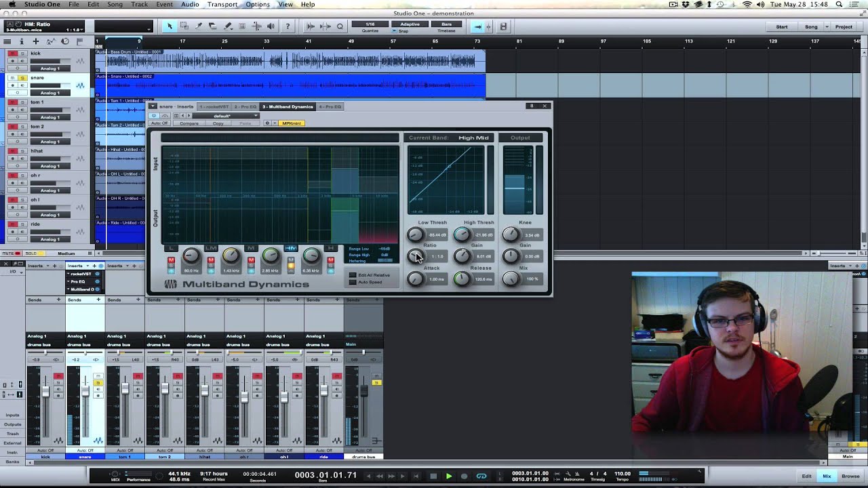Open the Track menu
868x488 pixels.
[140, 4]
